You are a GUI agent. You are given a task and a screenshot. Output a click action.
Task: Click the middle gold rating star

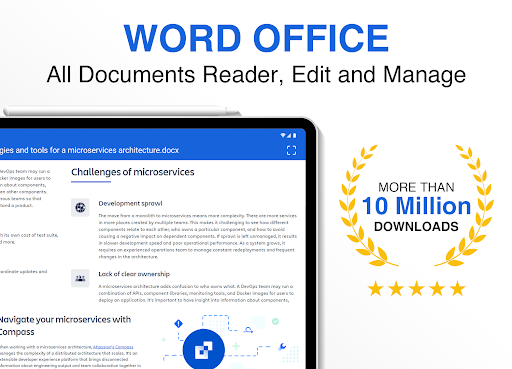pos(416,289)
